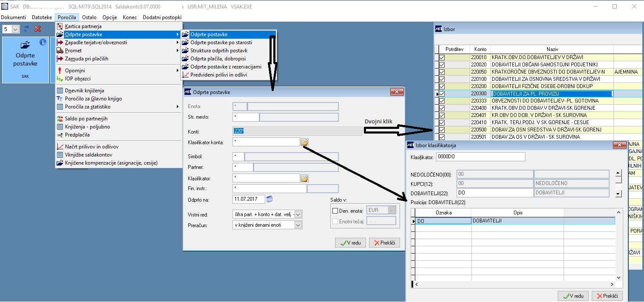Click the info icon on Odprte postavke tile
Screen dimensions: 644x302
(43, 42)
